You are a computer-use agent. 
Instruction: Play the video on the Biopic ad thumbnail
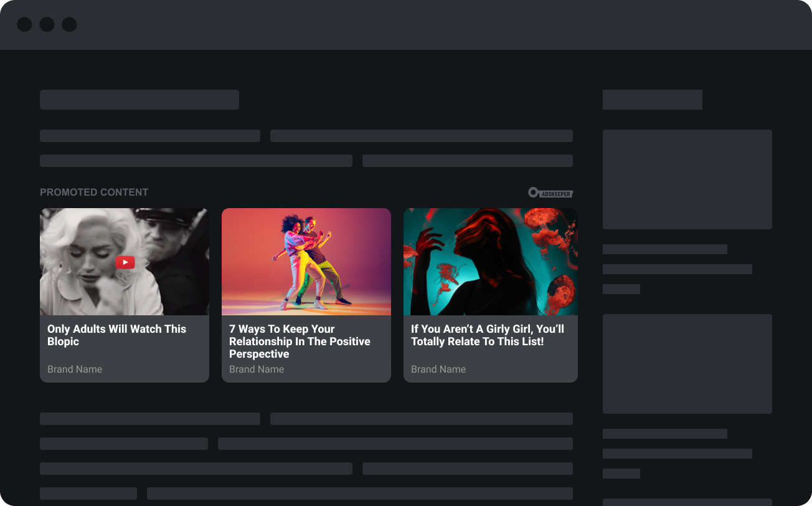[125, 262]
